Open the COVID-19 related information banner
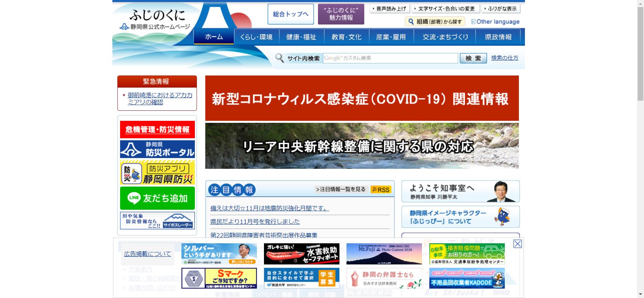 [362, 98]
